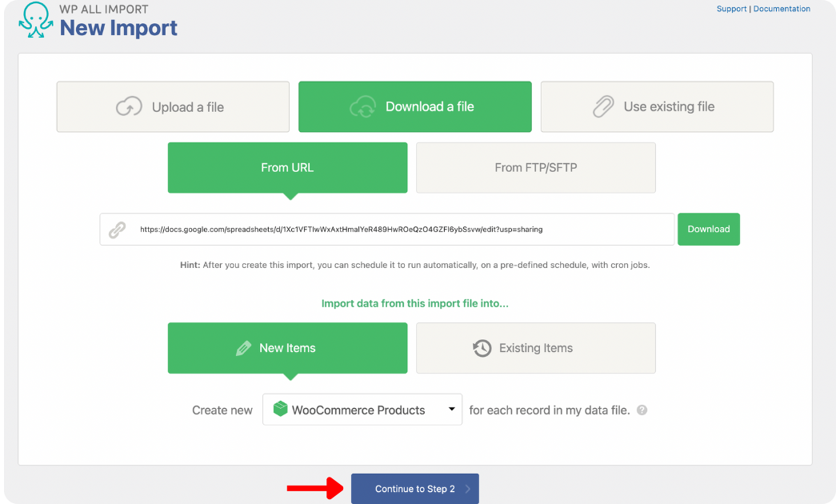Switch to From FTP/SFTP source
Image resolution: width=840 pixels, height=504 pixels.
click(535, 168)
